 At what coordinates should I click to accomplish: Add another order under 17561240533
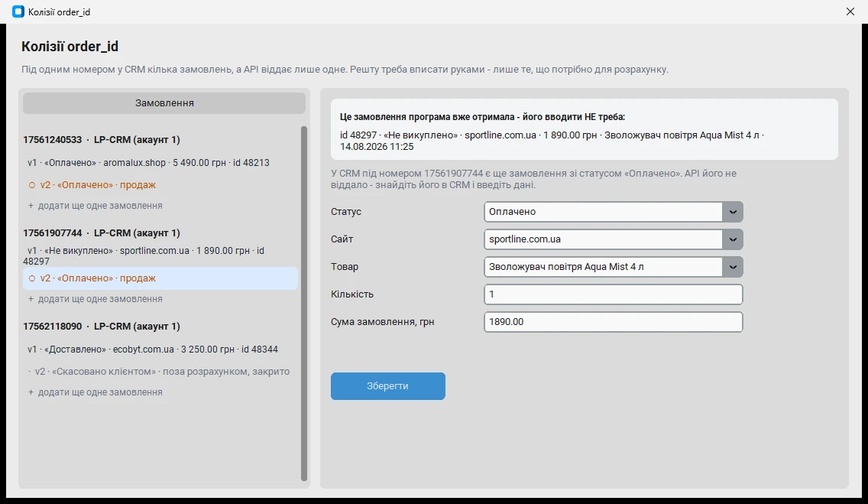96,206
